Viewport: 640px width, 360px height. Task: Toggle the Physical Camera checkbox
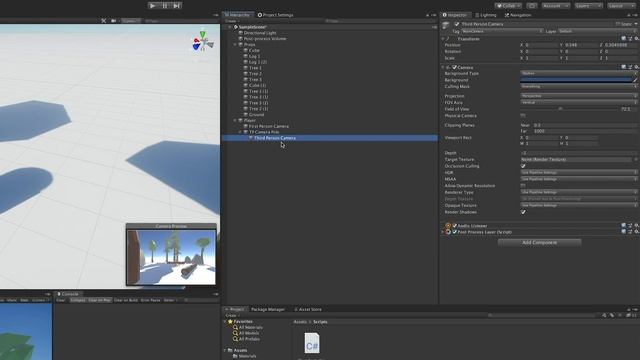(523, 116)
